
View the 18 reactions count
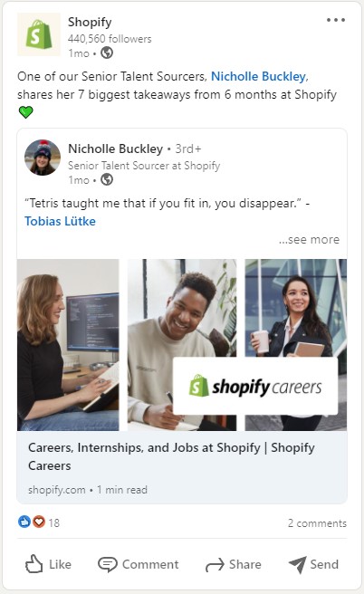pos(54,523)
